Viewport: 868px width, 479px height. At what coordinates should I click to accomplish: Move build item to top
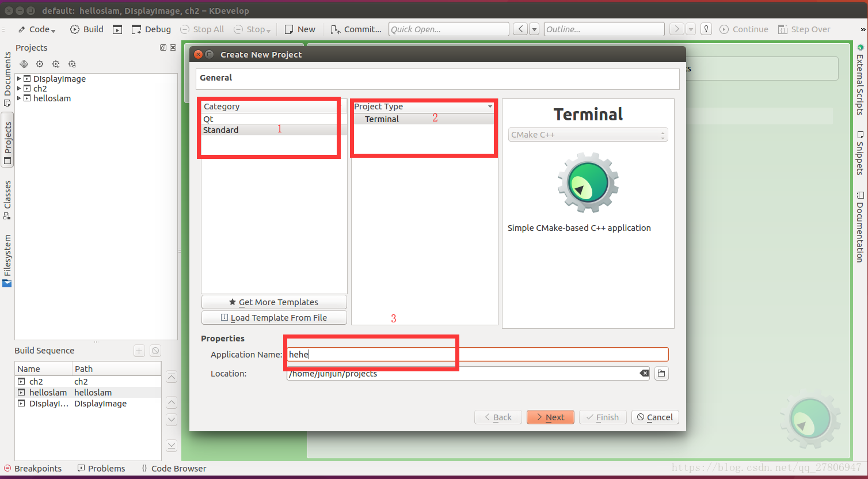pos(172,377)
